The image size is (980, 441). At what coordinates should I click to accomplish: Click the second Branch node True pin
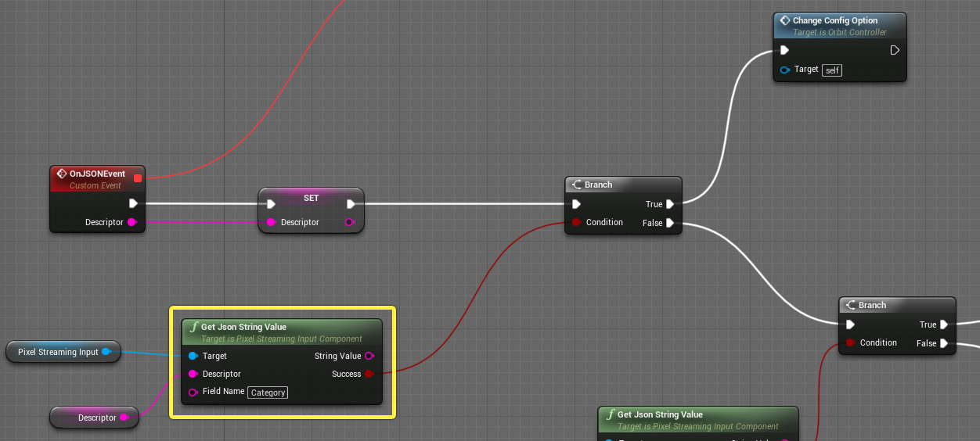click(x=944, y=324)
